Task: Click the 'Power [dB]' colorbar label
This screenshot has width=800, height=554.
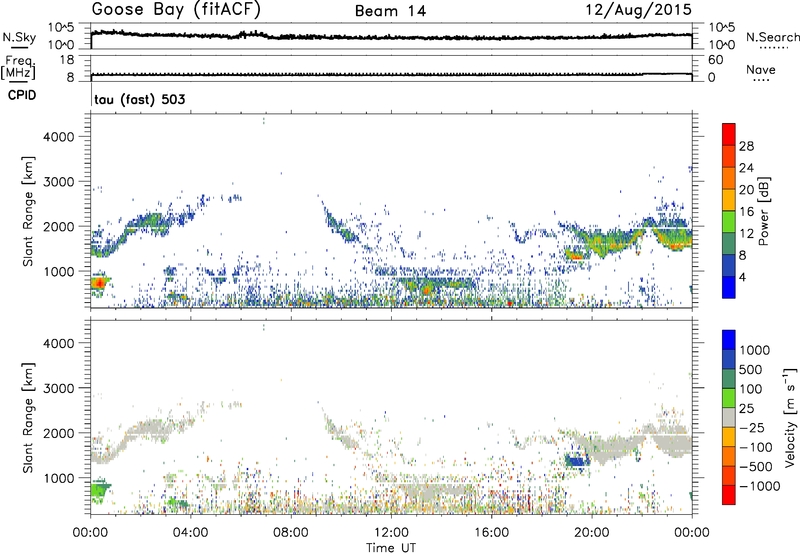Action: click(763, 211)
